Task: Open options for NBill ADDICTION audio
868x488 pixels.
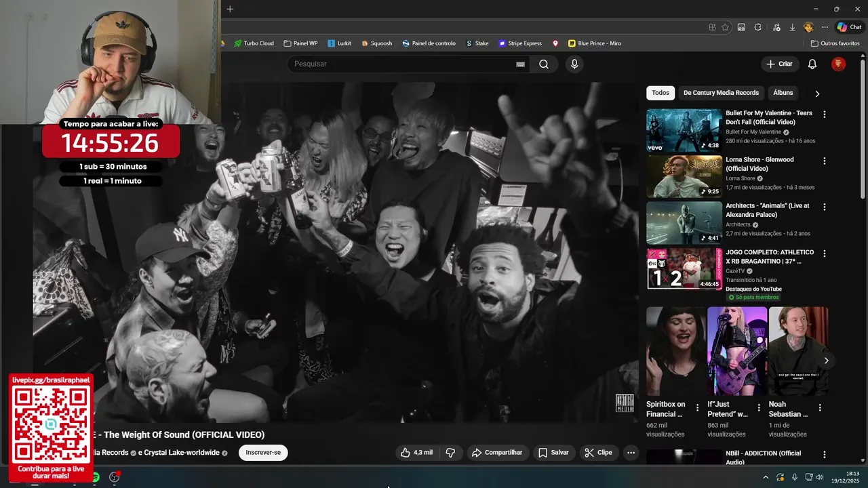Action: (825, 455)
